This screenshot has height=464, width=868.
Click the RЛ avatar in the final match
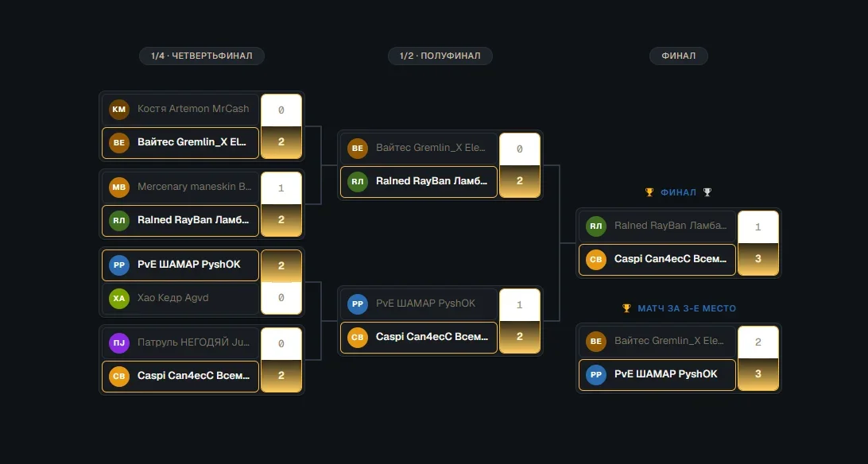pos(596,226)
